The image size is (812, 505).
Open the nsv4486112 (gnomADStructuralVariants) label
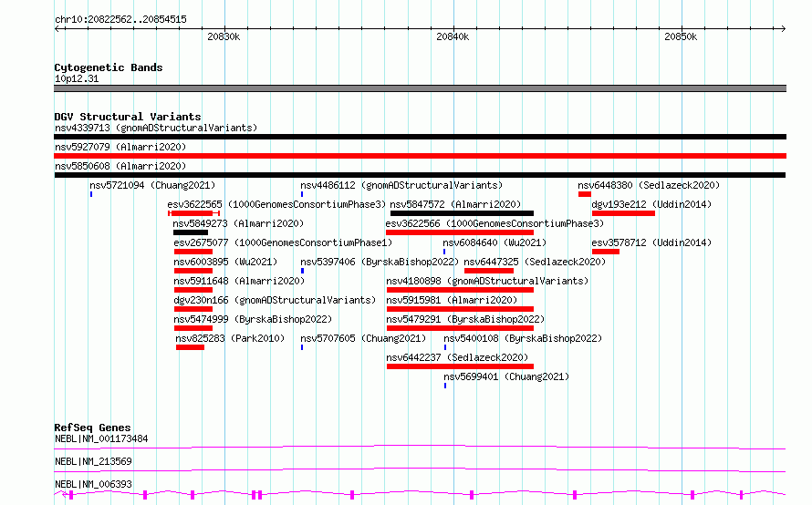click(401, 185)
